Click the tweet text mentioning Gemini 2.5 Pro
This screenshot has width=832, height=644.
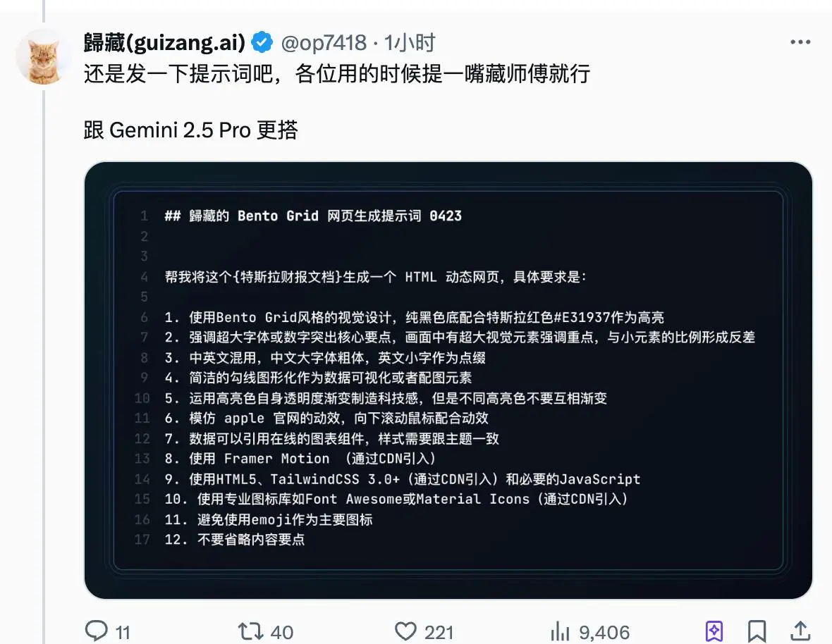[191, 130]
